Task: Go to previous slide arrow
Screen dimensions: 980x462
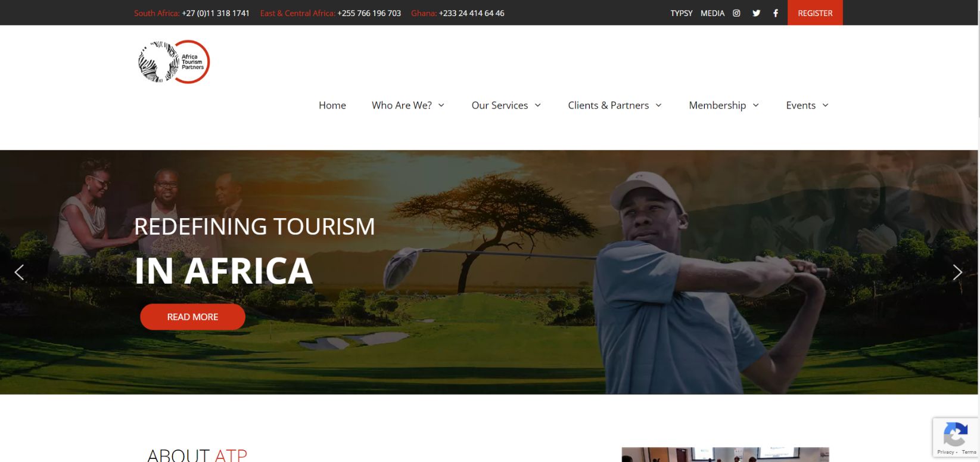Action: pyautogui.click(x=19, y=272)
